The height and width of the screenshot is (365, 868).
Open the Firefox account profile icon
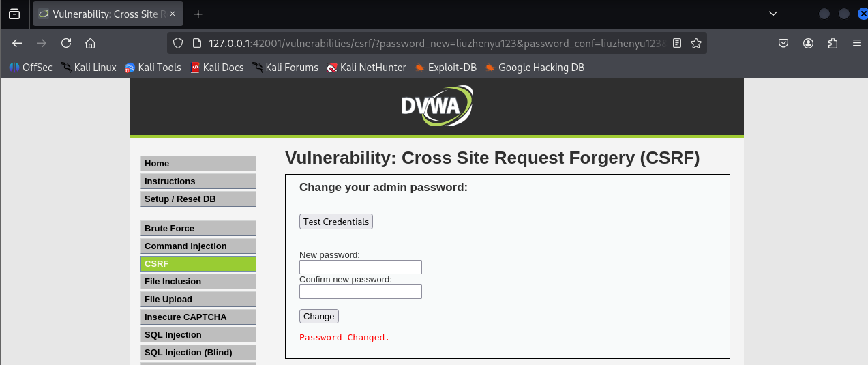(808, 43)
